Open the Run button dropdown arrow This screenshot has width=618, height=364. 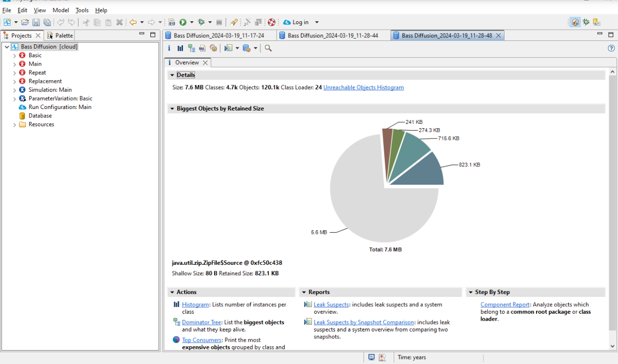[x=191, y=22]
